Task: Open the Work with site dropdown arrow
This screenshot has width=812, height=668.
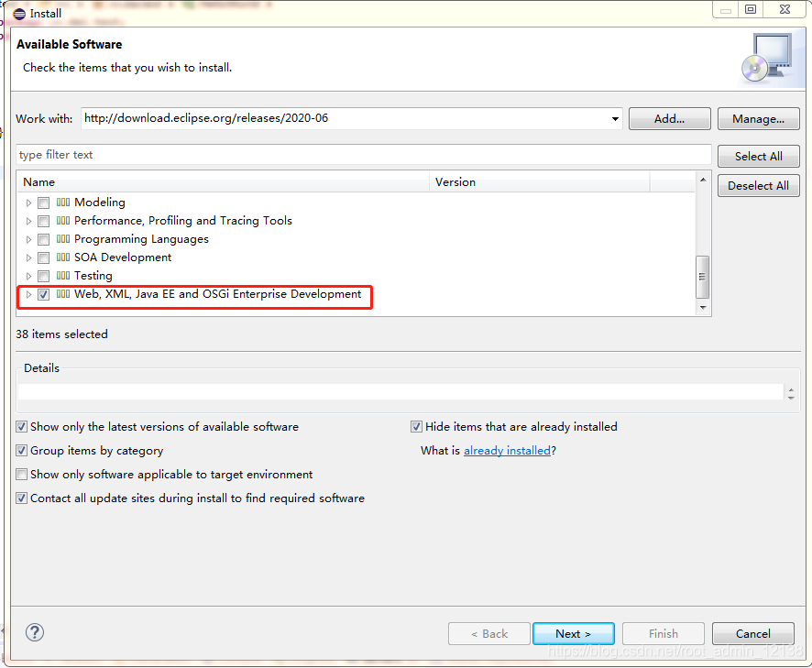Action: tap(615, 118)
